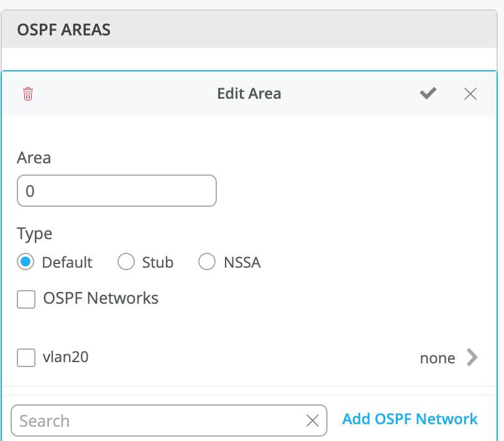Choose the Stub area type
Screen dimensions: 504x441
[x=126, y=262]
